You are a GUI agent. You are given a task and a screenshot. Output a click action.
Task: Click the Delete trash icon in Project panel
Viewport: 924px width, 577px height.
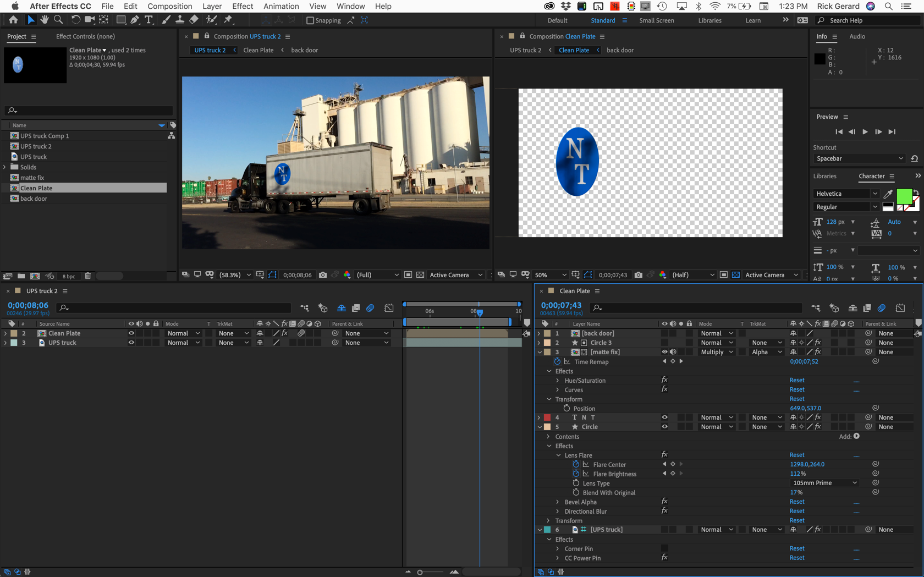pos(88,276)
